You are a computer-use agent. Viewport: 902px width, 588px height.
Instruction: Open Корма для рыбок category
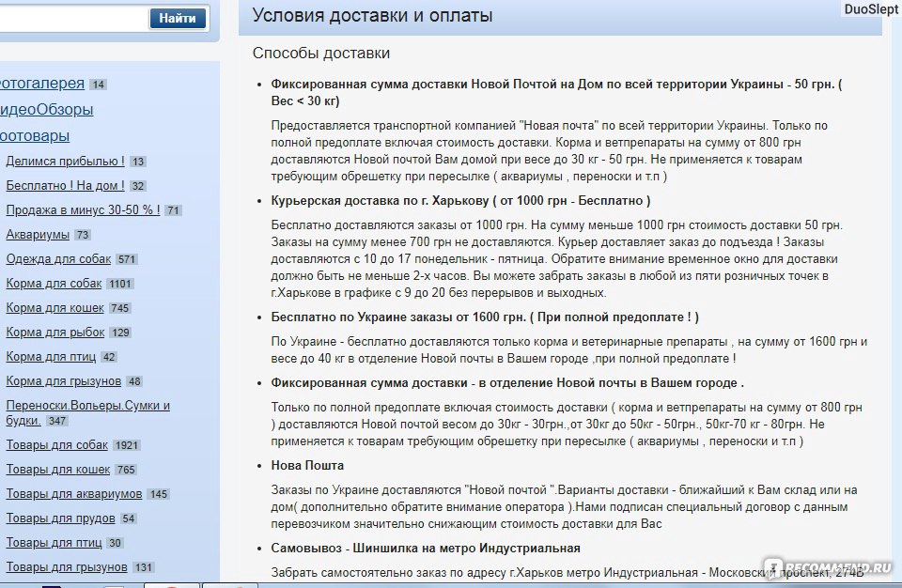click(x=55, y=333)
